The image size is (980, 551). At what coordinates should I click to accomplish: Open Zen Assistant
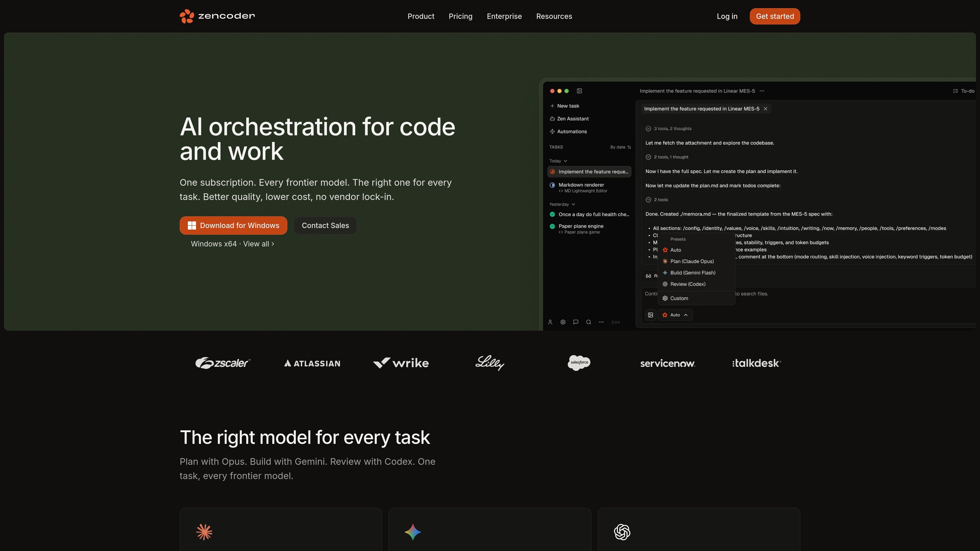569,119
